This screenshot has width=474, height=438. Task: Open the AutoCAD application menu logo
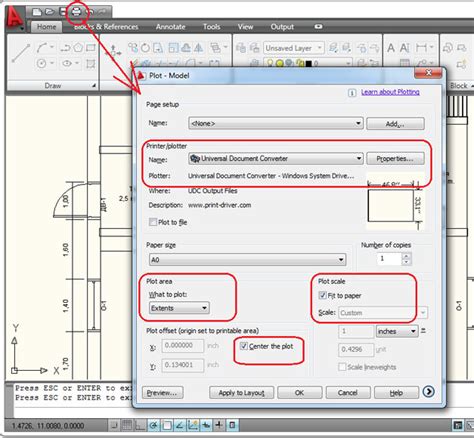click(x=14, y=17)
